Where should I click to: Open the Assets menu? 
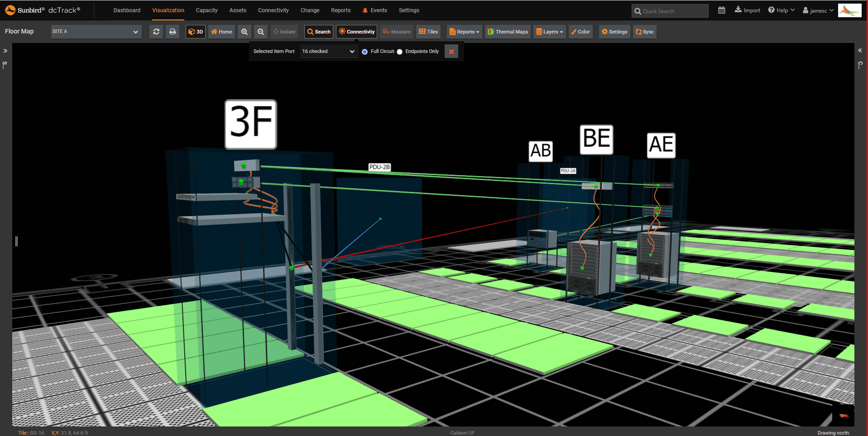[238, 10]
